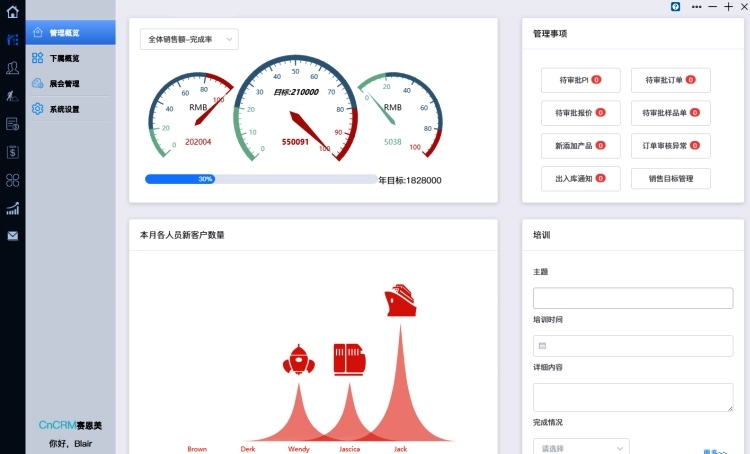Image resolution: width=750 pixels, height=454 pixels.
Task: Click calendar icon in 培训时间 field
Action: point(542,346)
